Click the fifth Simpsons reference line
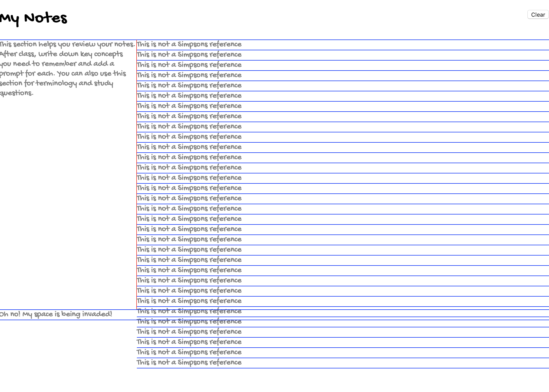The width and height of the screenshot is (549, 392). [x=189, y=85]
